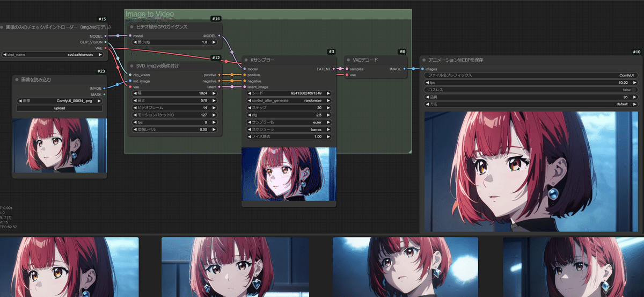Click the output preview in アニメーションWEBPを保存
This screenshot has height=297, width=644.
(532, 172)
